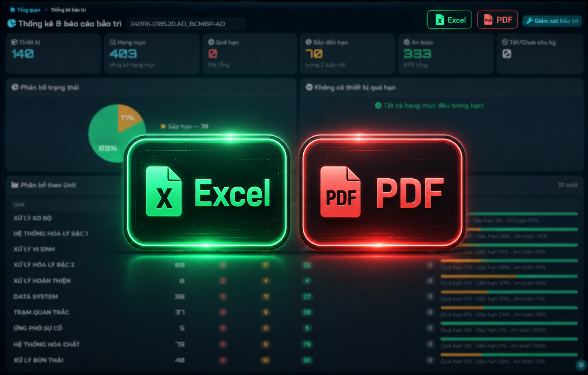
Task: Select the XỬ LÝ HÓA LÝ BẬC 2 row
Action: [x=295, y=265]
